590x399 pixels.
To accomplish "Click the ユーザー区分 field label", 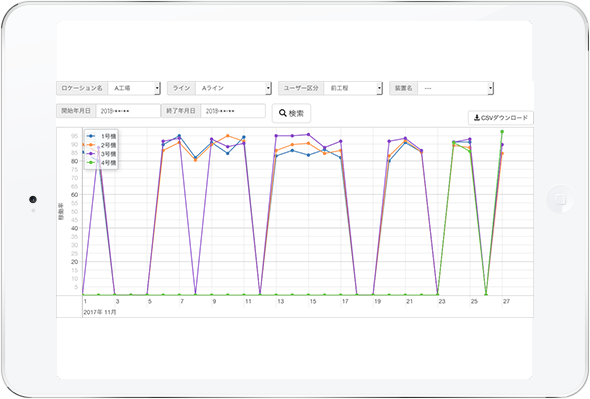I will pos(301,88).
